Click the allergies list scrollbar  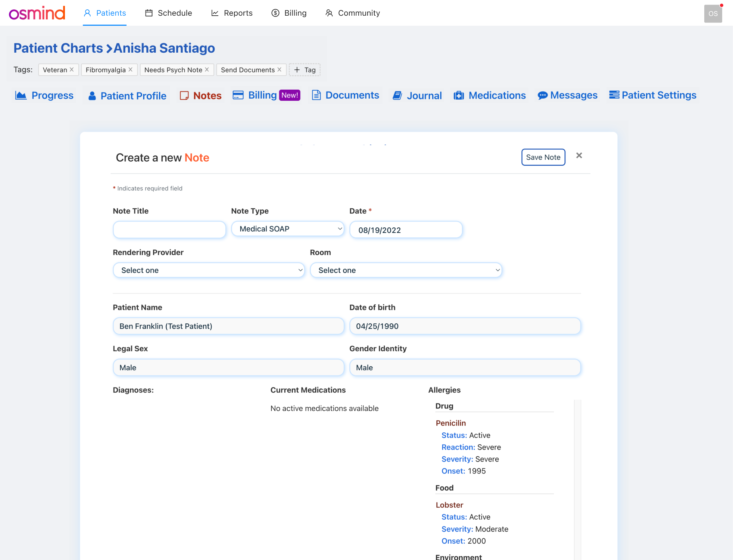pyautogui.click(x=577, y=478)
